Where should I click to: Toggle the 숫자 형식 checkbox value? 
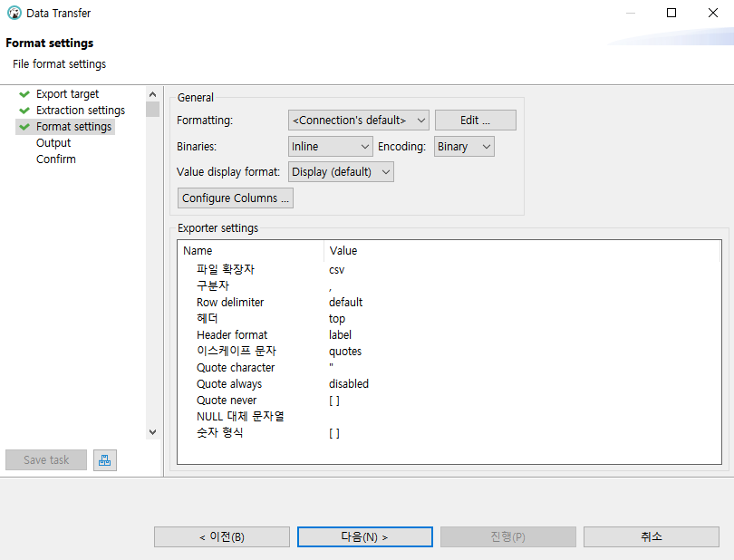tap(334, 433)
